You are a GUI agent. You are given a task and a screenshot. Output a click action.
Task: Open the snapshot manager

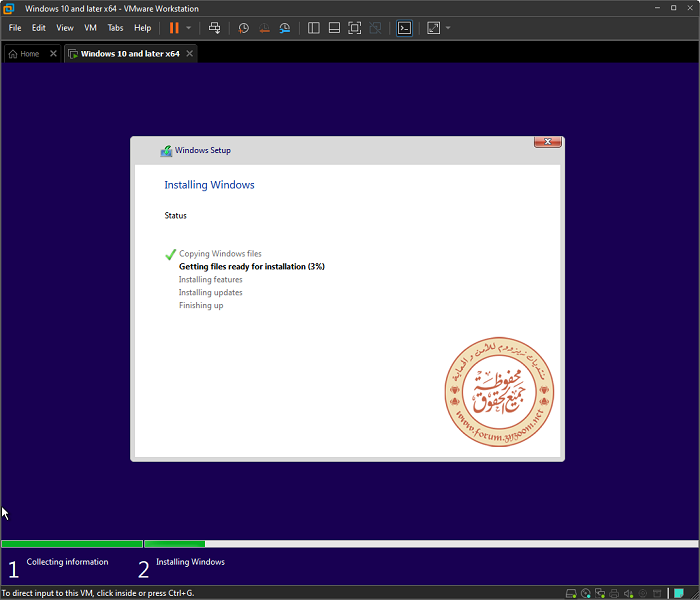tap(285, 28)
